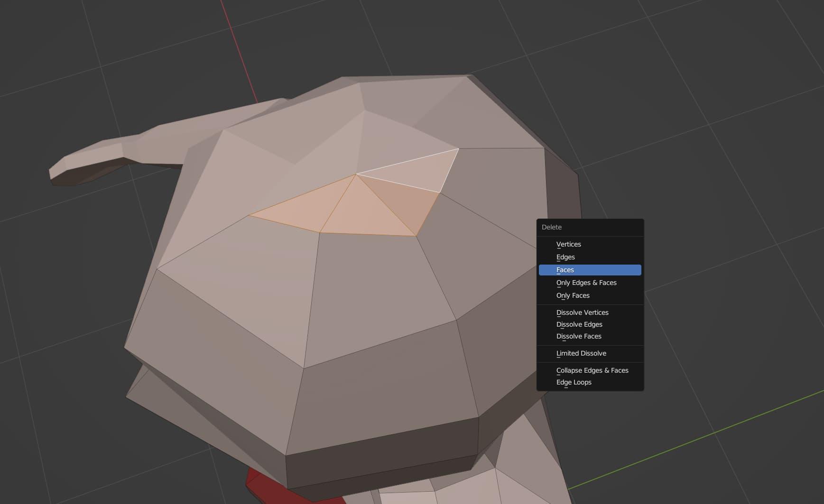Screen dimensions: 824x504
Task: Choose Dissolve Faces entry
Action: click(590, 336)
